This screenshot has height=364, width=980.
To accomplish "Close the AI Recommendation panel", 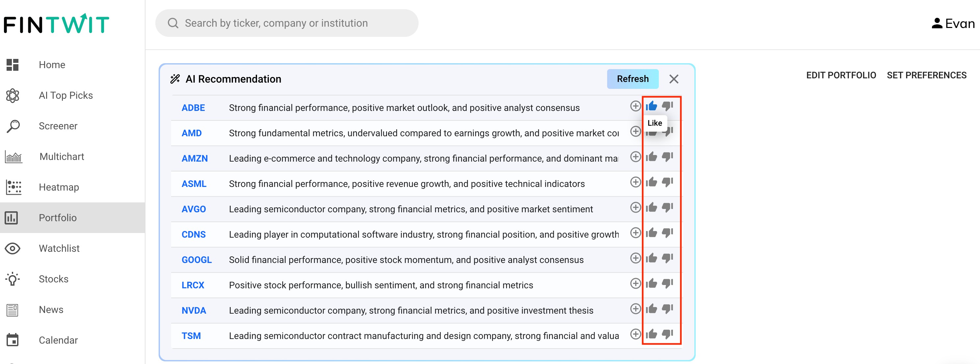I will [x=674, y=79].
